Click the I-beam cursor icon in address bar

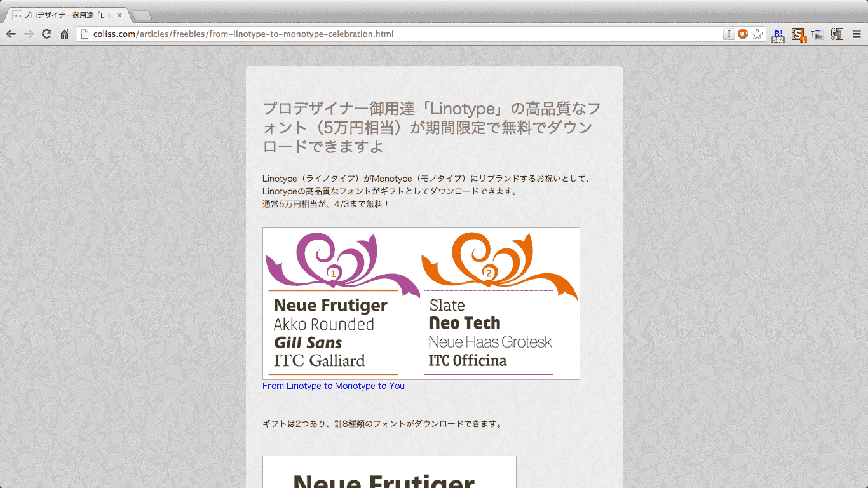729,34
